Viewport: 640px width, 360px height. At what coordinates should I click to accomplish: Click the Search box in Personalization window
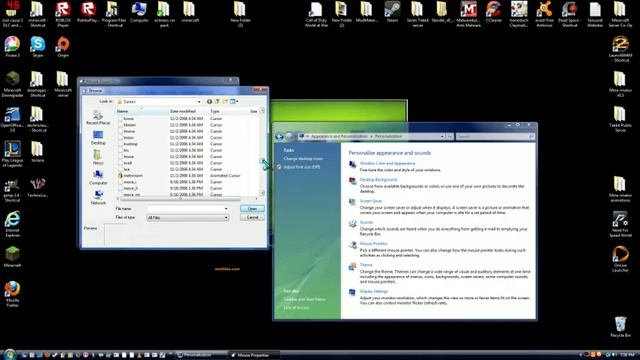(495, 136)
